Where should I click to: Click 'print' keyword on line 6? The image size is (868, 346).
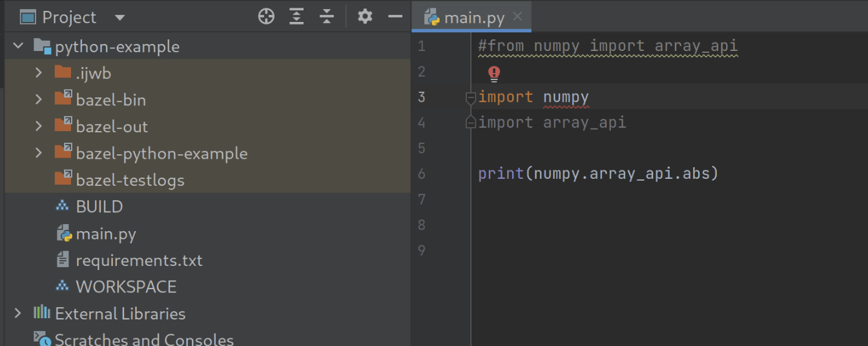click(501, 174)
